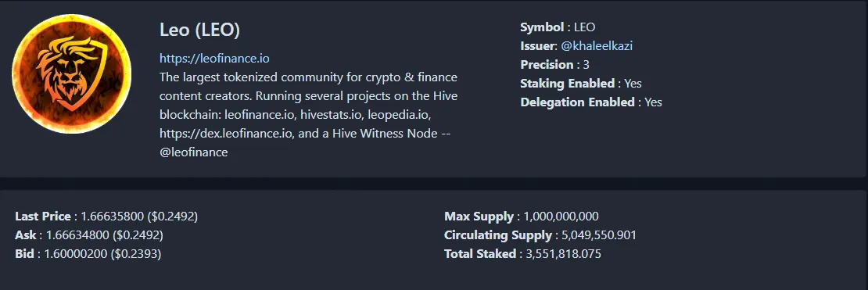Click the Precision value 3
This screenshot has width=868, height=290.
point(586,65)
